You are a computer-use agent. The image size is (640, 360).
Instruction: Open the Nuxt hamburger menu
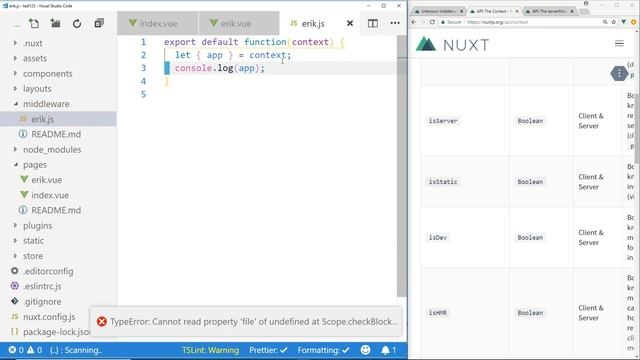[x=619, y=43]
